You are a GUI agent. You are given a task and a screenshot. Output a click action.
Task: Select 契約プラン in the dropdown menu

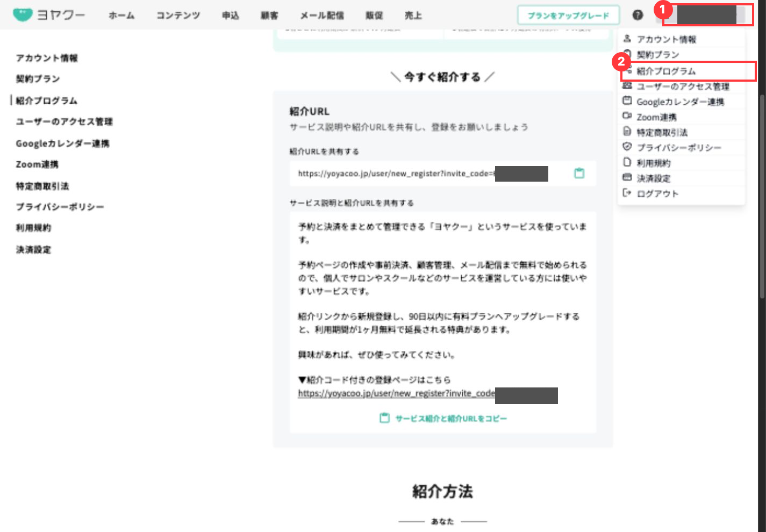658,55
